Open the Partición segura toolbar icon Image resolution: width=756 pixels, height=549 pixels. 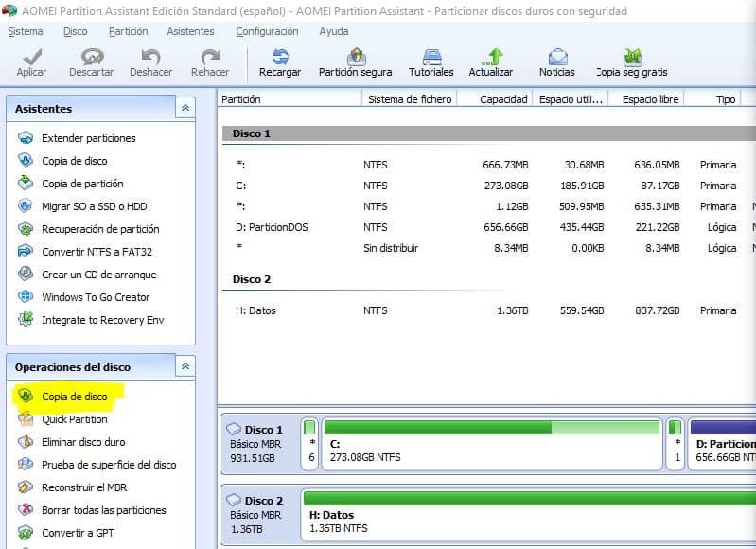(356, 57)
